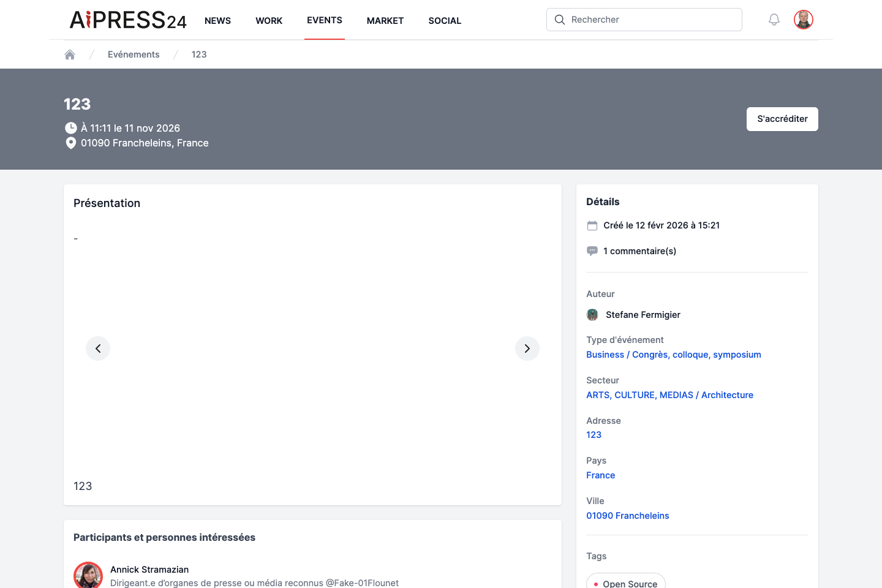Viewport: 882px width, 588px height.
Task: Switch to the MARKET section
Action: pos(385,21)
